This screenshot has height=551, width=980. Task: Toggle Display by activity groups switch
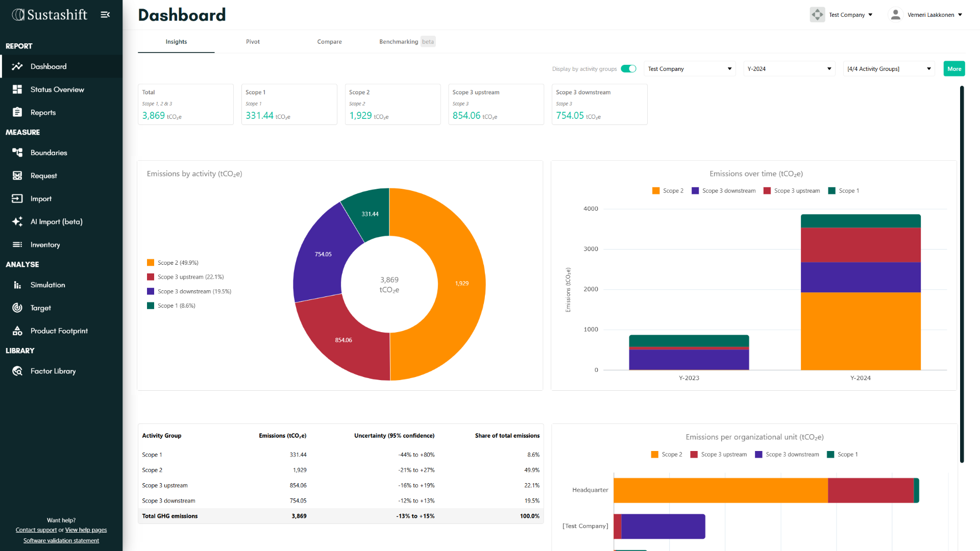tap(628, 69)
